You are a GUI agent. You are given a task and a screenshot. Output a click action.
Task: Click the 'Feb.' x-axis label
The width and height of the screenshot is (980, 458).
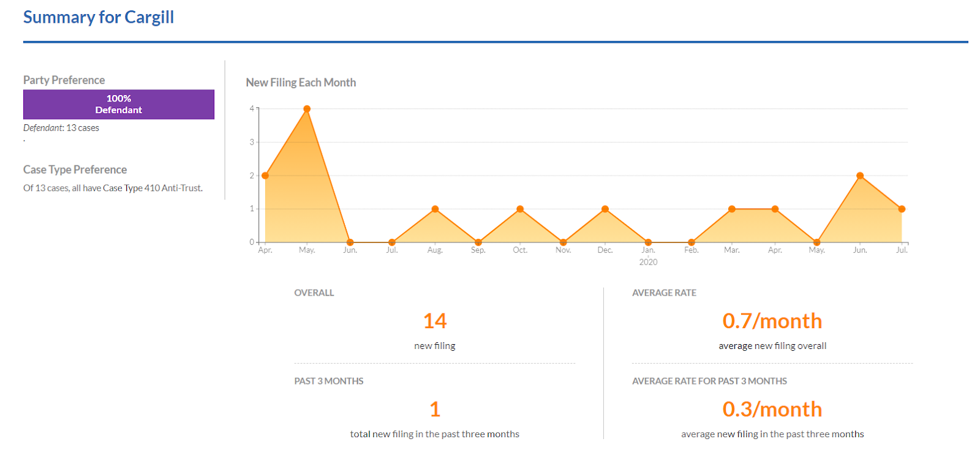pyautogui.click(x=692, y=250)
